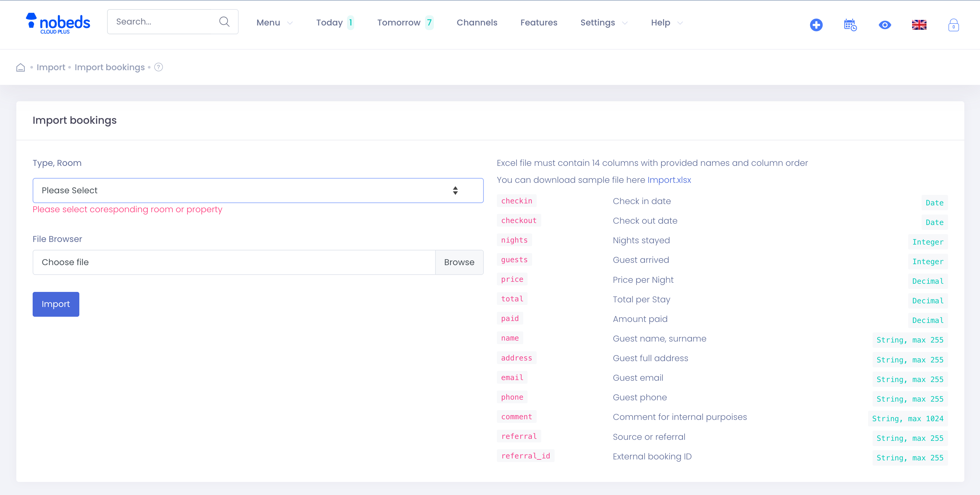
Task: Go to the Channels menu item
Action: (x=477, y=23)
